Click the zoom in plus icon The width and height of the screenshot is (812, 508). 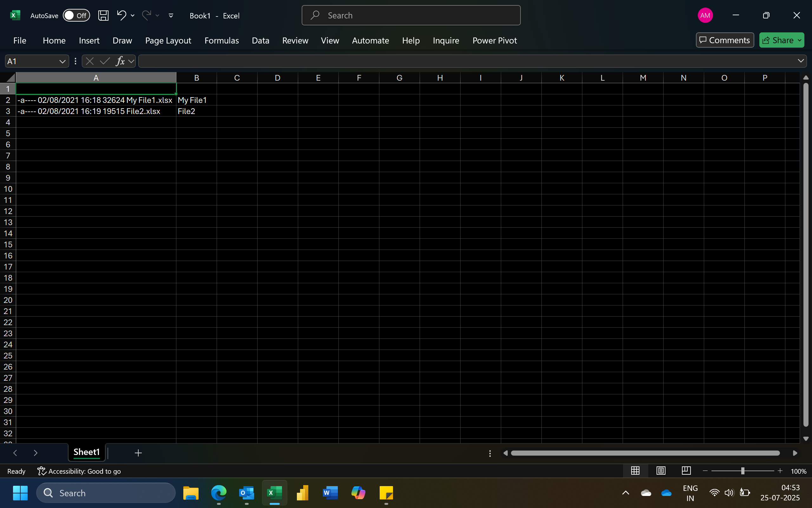[780, 471]
